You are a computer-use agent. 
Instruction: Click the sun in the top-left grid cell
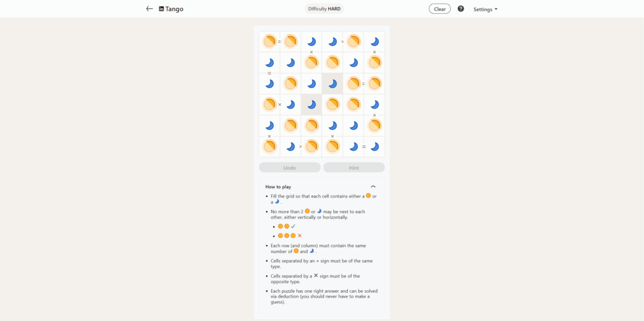[x=269, y=42]
